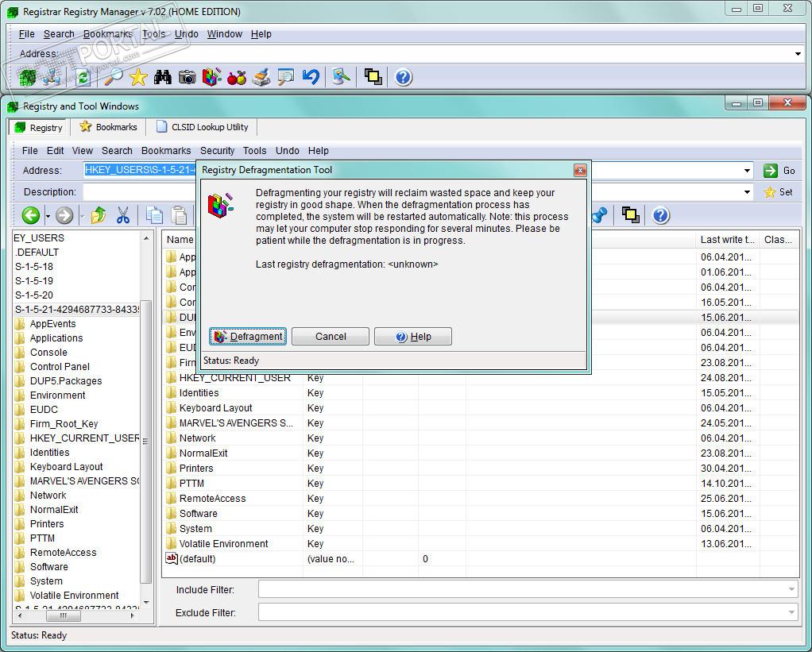Screen dimensions: 812x652
Task: Click the gray forward arrow button
Action: 64,215
